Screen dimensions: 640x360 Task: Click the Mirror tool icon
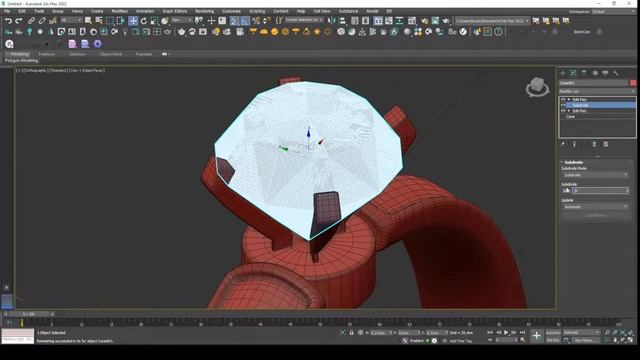(x=332, y=20)
